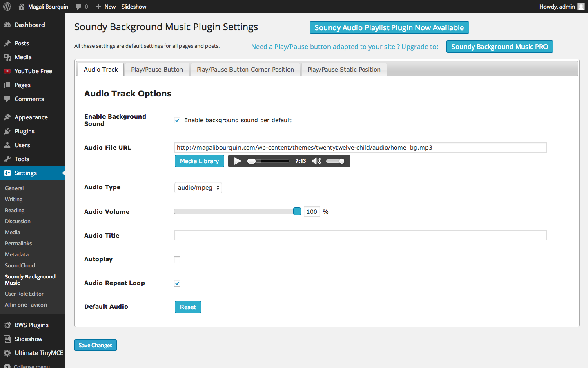The width and height of the screenshot is (588, 368).
Task: Open the Slideshow admin bar item
Action: click(x=134, y=7)
